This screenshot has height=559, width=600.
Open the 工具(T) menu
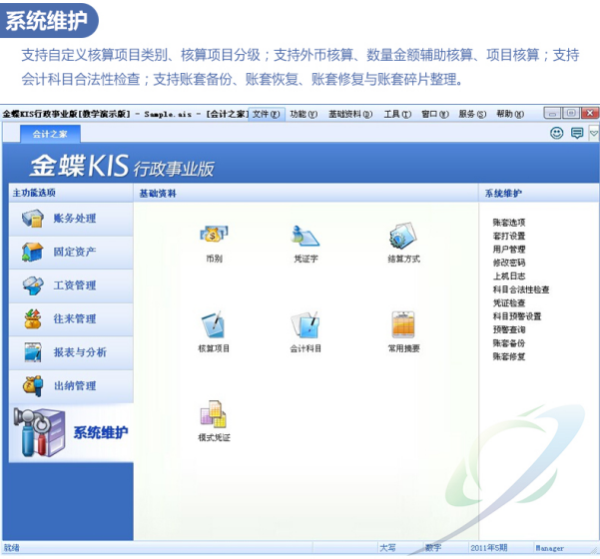pyautogui.click(x=398, y=114)
